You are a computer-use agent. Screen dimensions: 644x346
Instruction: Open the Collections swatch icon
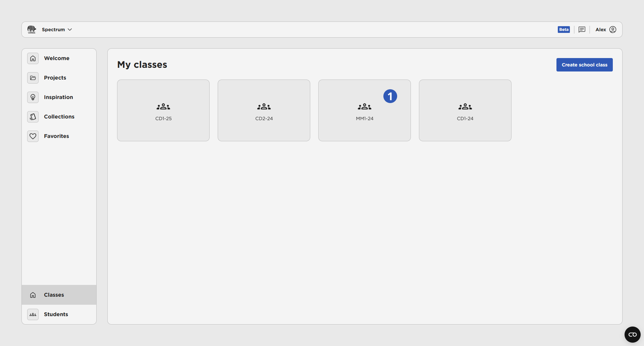tap(33, 117)
